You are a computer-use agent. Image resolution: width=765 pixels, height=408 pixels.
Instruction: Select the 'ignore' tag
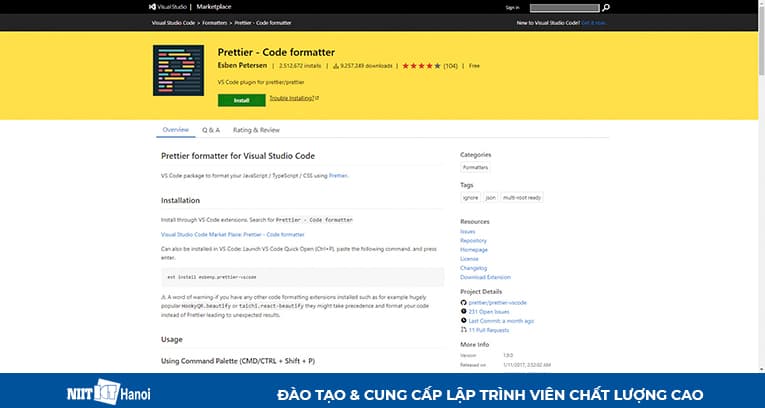[470, 198]
